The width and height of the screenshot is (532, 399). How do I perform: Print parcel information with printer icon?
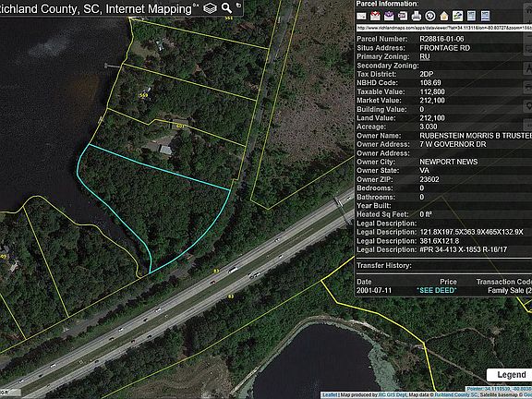tap(417, 16)
